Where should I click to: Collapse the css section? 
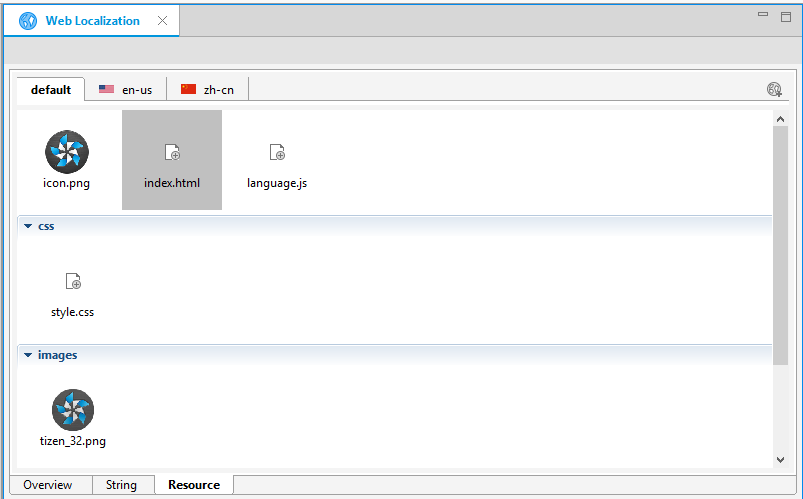[x=28, y=226]
